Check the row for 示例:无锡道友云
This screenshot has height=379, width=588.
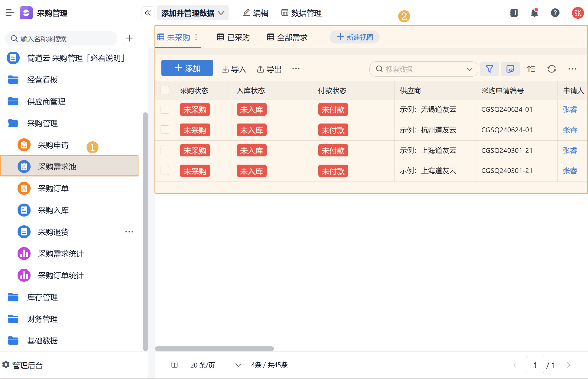click(x=165, y=109)
